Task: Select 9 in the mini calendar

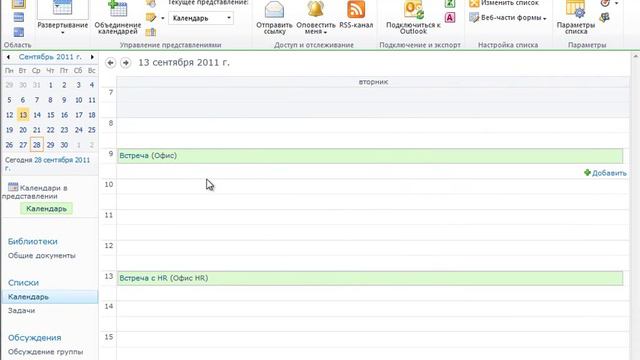Action: [x=64, y=100]
